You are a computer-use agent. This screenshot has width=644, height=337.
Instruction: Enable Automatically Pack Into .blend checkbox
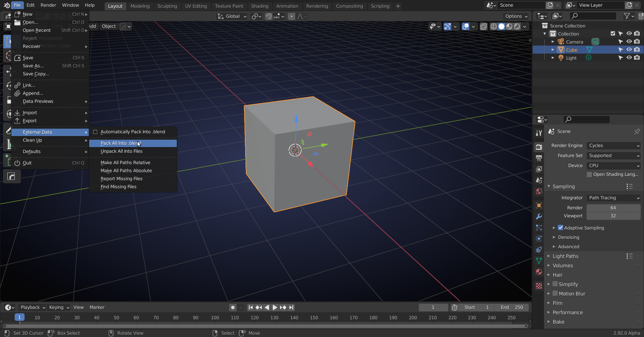pyautogui.click(x=95, y=132)
